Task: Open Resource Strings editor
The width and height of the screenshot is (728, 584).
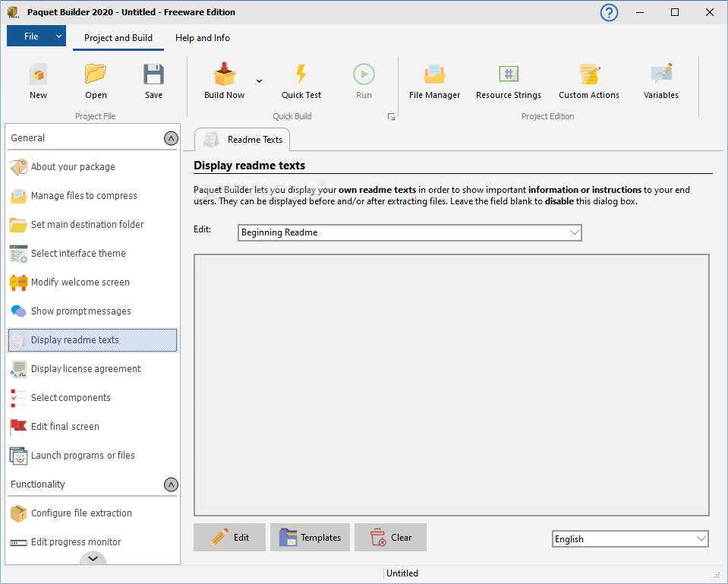Action: [509, 82]
